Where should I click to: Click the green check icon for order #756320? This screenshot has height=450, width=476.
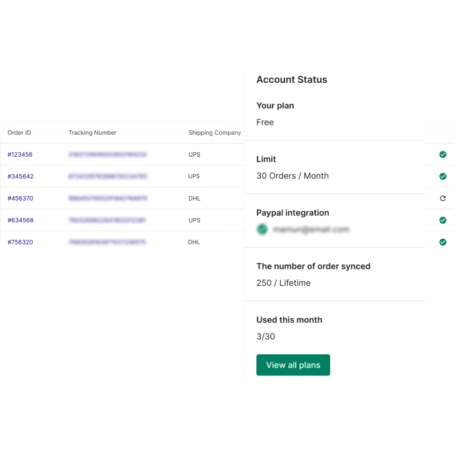[x=443, y=242]
